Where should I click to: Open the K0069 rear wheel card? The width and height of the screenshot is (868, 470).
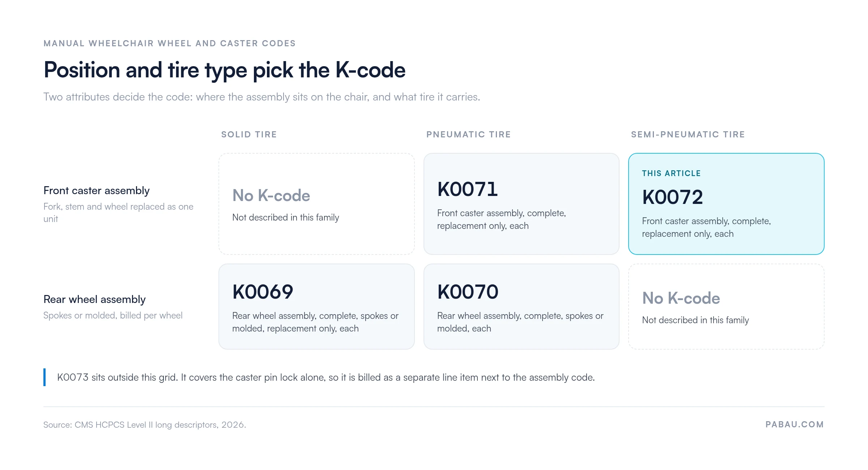point(316,307)
